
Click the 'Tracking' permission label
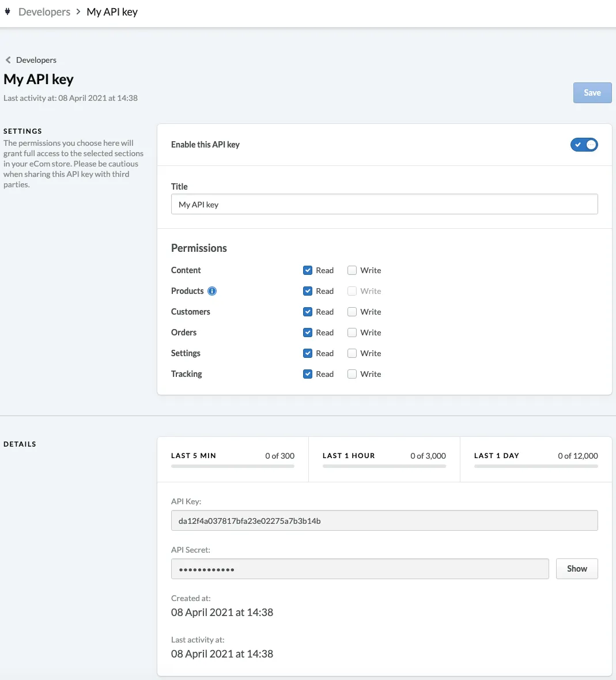coord(186,374)
